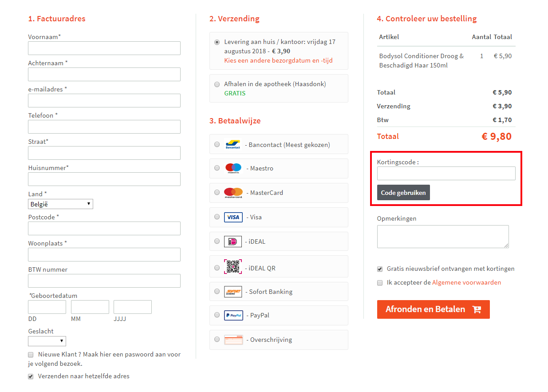Click the Sofort Banking logo
Screen dimensions: 548x392
(x=233, y=292)
